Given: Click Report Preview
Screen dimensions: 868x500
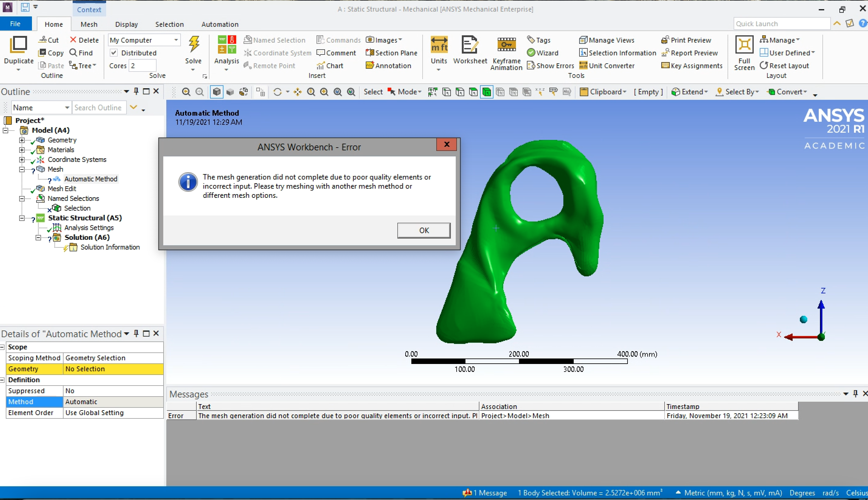Looking at the screenshot, I should (690, 53).
